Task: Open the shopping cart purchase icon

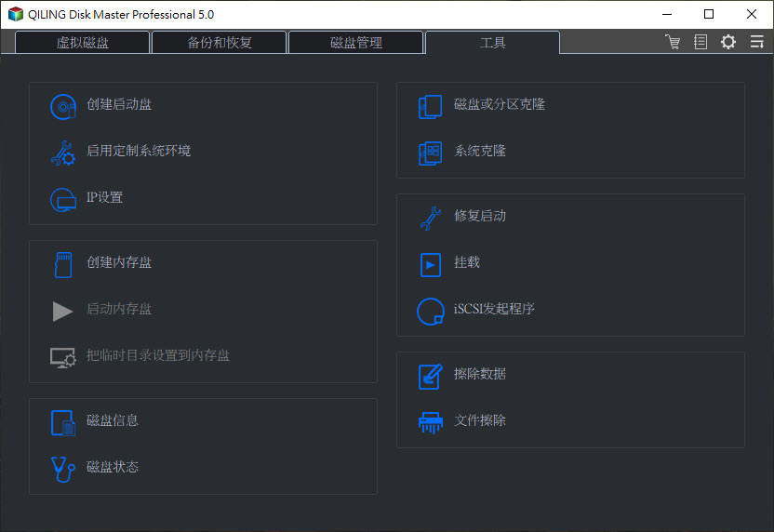Action: pos(673,42)
